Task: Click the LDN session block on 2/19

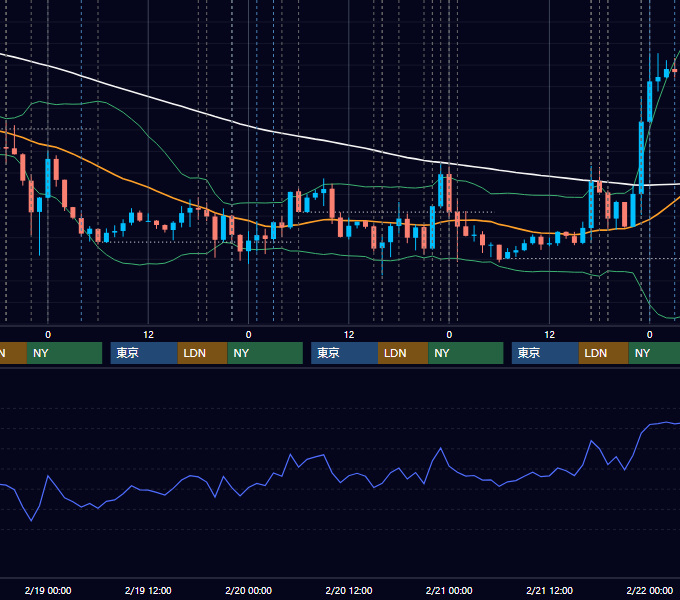Action: click(203, 353)
